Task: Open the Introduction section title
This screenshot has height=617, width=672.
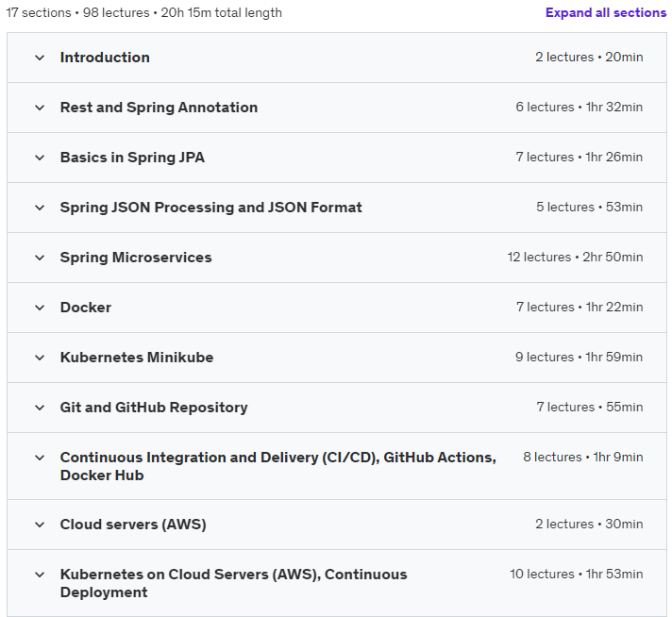Action: (105, 58)
